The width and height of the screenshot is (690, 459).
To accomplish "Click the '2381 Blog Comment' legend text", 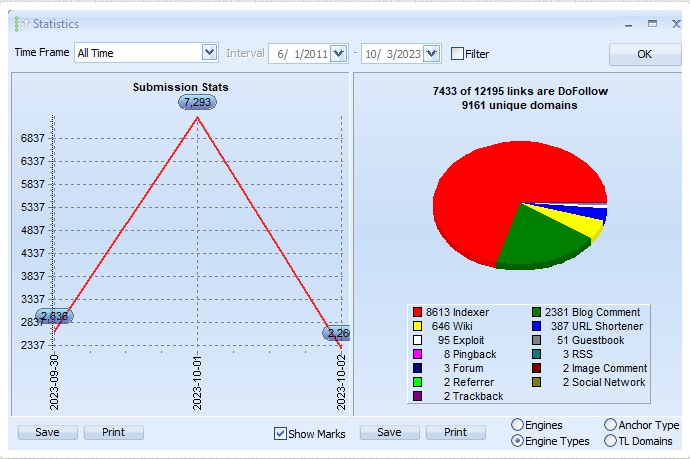I will pos(592,312).
